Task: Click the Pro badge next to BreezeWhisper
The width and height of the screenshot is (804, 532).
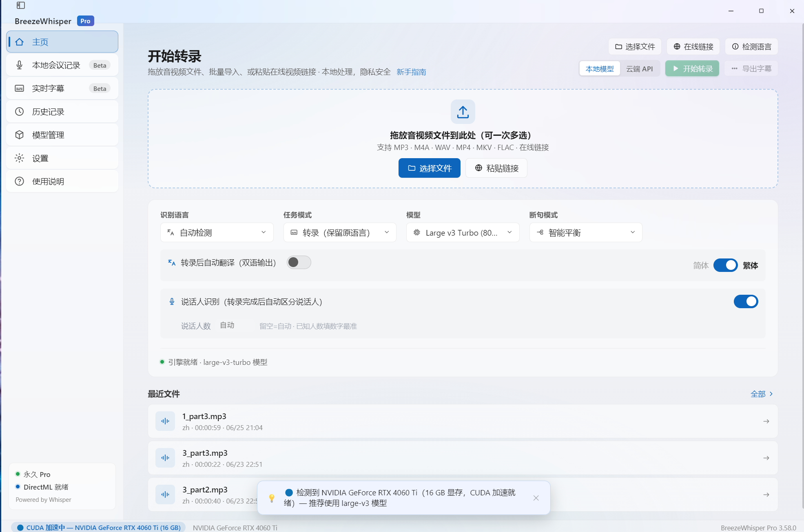Action: [x=85, y=21]
